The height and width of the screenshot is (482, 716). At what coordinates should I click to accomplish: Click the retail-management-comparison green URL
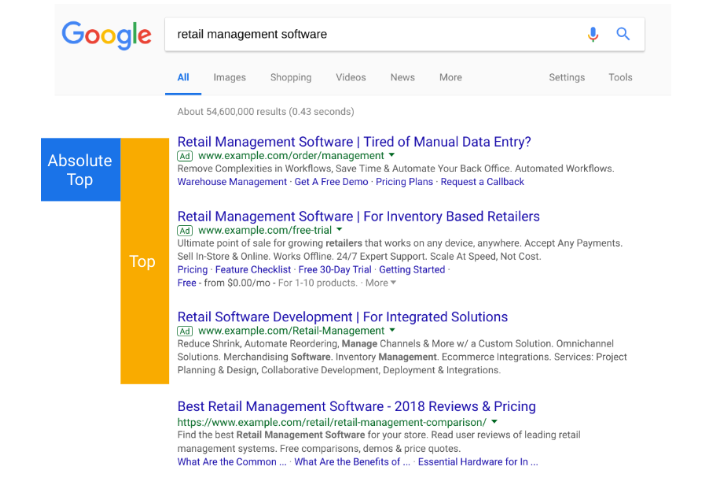tap(332, 422)
